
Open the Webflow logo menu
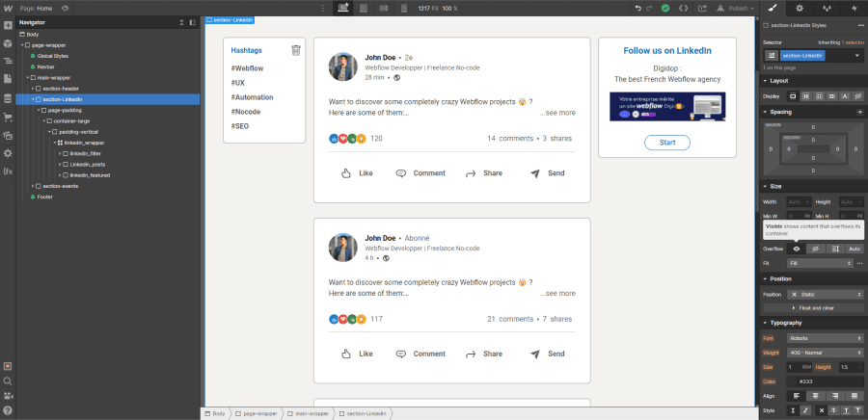[8, 9]
